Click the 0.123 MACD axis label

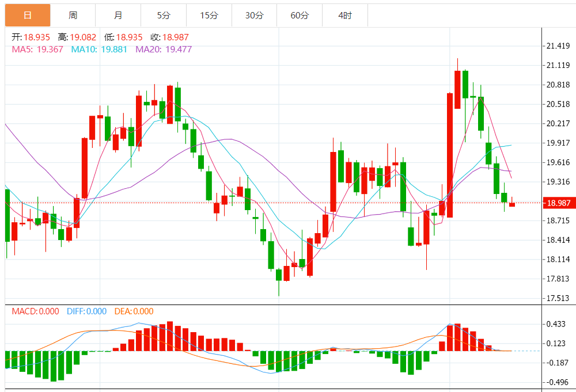[x=556, y=344]
